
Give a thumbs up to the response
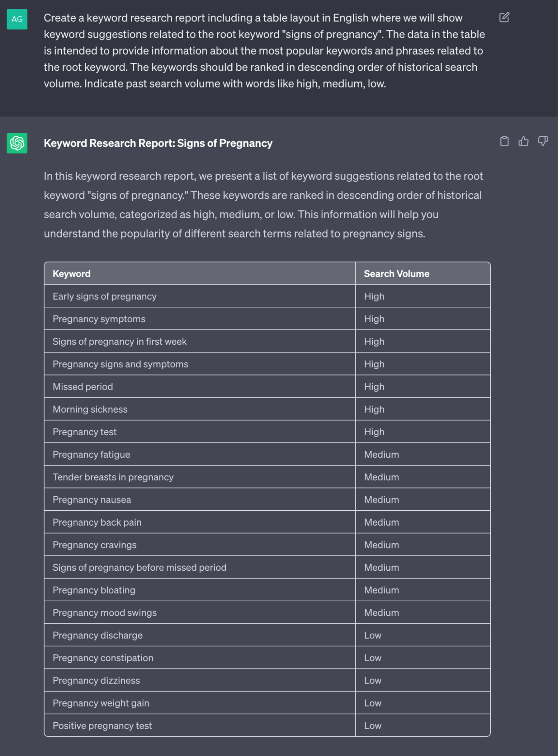(x=524, y=141)
